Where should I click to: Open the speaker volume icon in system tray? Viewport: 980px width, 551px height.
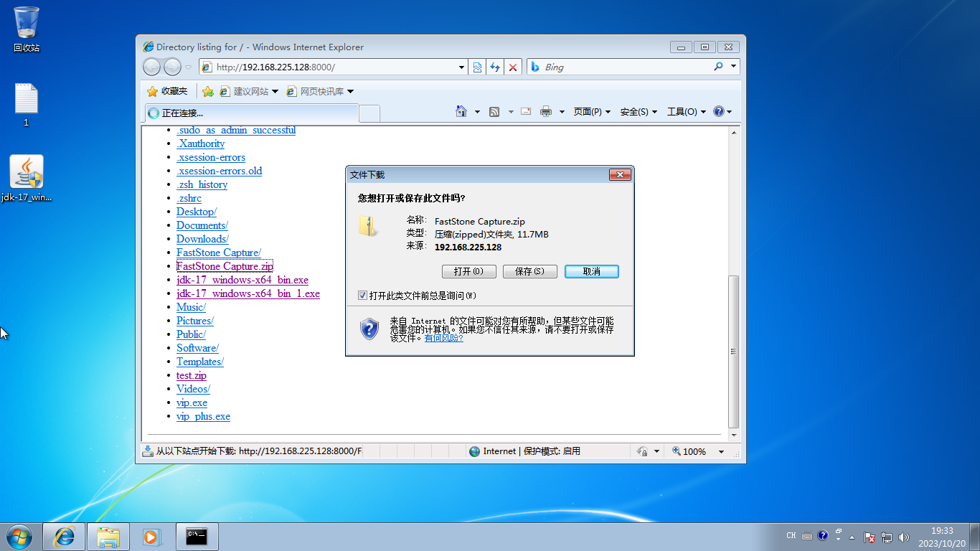(905, 537)
